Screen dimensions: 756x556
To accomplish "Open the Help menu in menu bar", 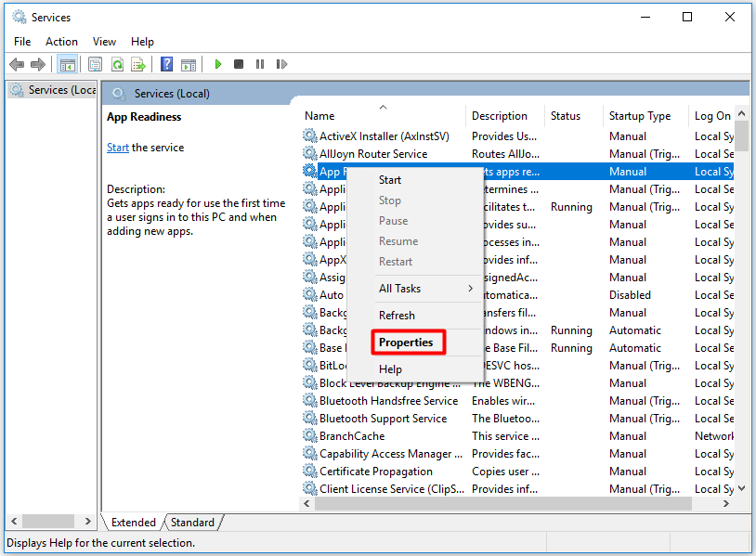I will coord(142,42).
